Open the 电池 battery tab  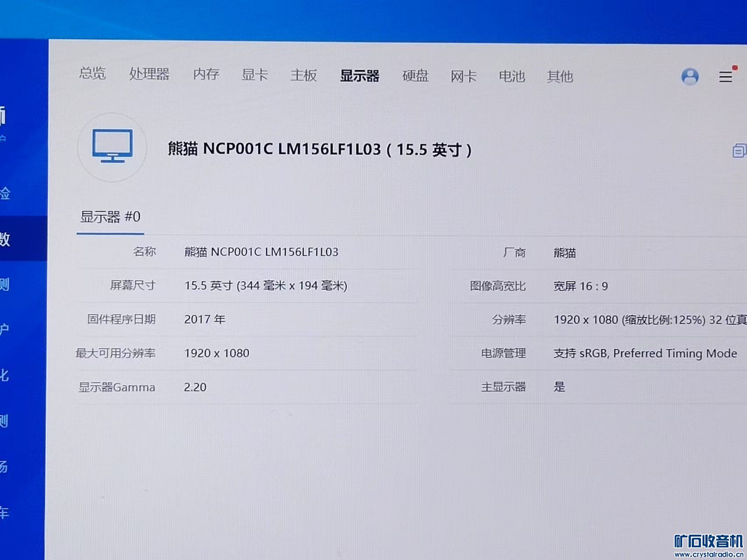511,77
